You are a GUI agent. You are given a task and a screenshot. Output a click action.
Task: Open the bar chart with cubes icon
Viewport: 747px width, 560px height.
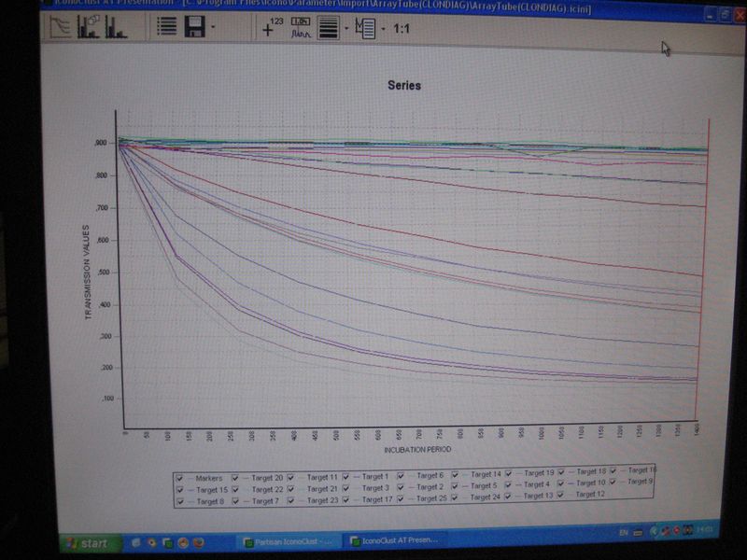point(89,27)
